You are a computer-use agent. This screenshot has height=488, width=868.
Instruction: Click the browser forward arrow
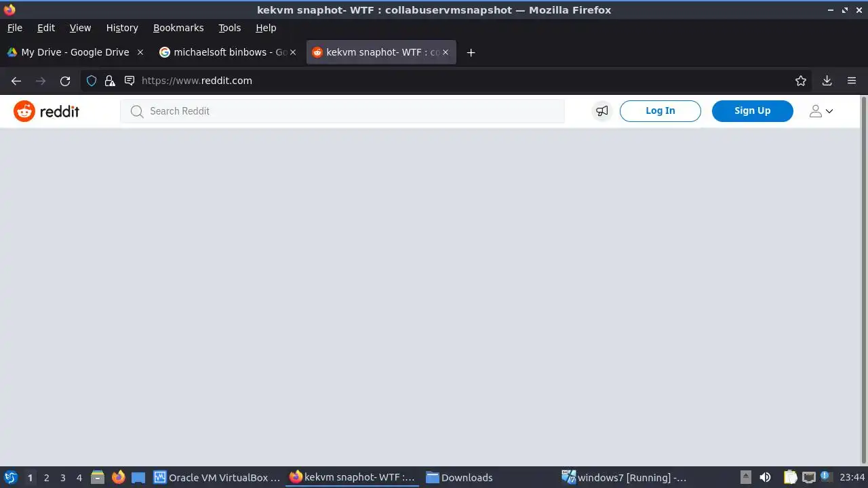pos(41,81)
